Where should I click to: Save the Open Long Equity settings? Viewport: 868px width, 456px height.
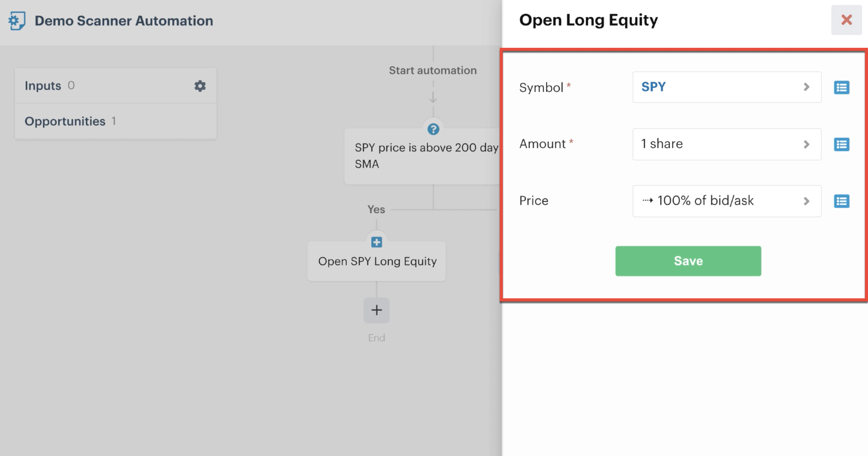(x=688, y=261)
